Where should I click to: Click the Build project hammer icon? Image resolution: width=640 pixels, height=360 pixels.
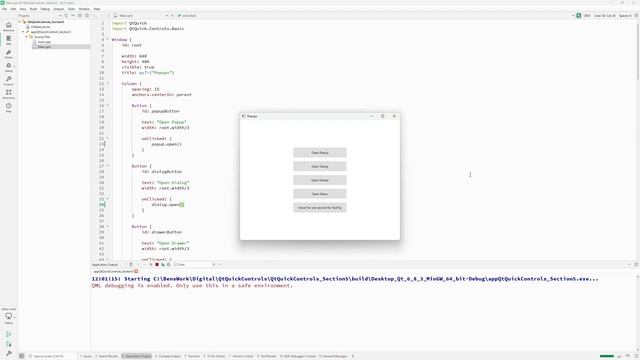coord(9,353)
